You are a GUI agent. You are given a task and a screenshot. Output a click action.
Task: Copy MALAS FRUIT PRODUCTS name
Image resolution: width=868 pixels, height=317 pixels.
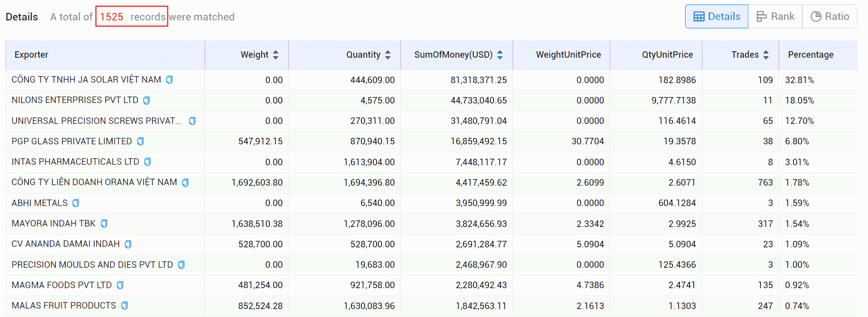125,306
